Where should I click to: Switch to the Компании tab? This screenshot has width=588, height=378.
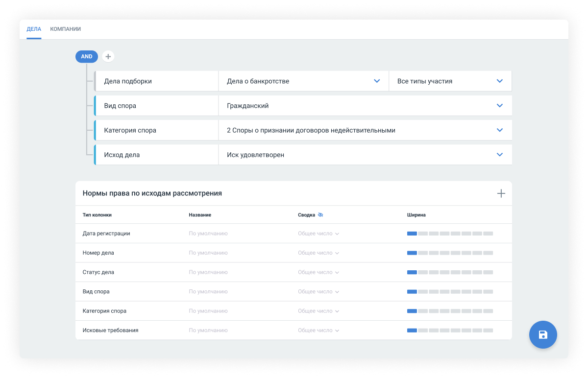click(x=65, y=29)
